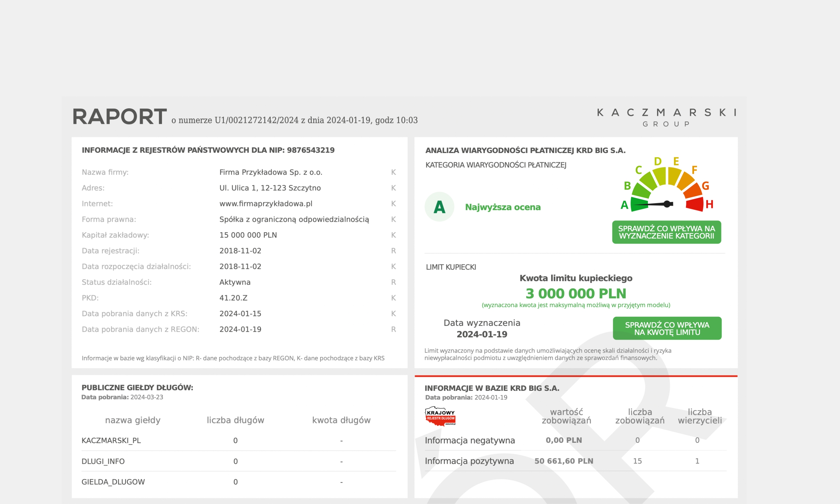Click 'KATEGORIA WIARYGODNOŚCI PŁATNICZEJ' label
The height and width of the screenshot is (504, 840).
tap(496, 165)
